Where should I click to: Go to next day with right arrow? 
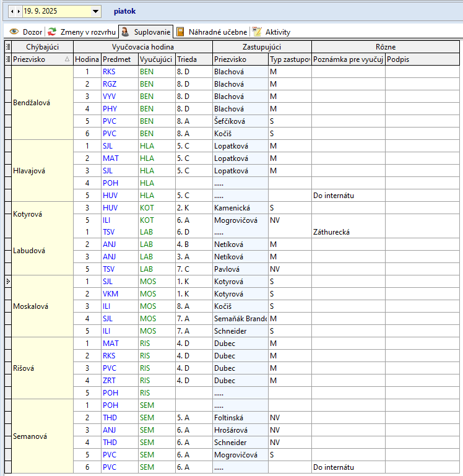[19, 11]
